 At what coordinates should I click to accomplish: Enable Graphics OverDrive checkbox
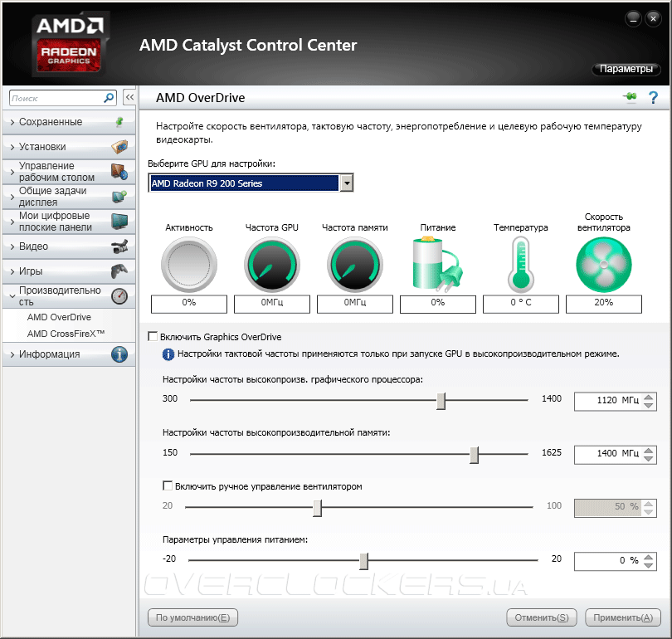click(x=153, y=336)
